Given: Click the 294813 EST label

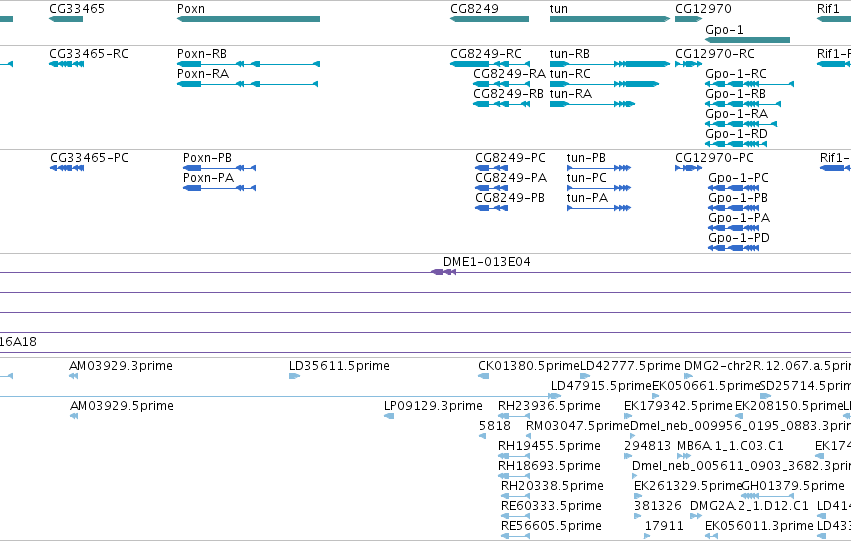Looking at the screenshot, I should pyautogui.click(x=647, y=447).
